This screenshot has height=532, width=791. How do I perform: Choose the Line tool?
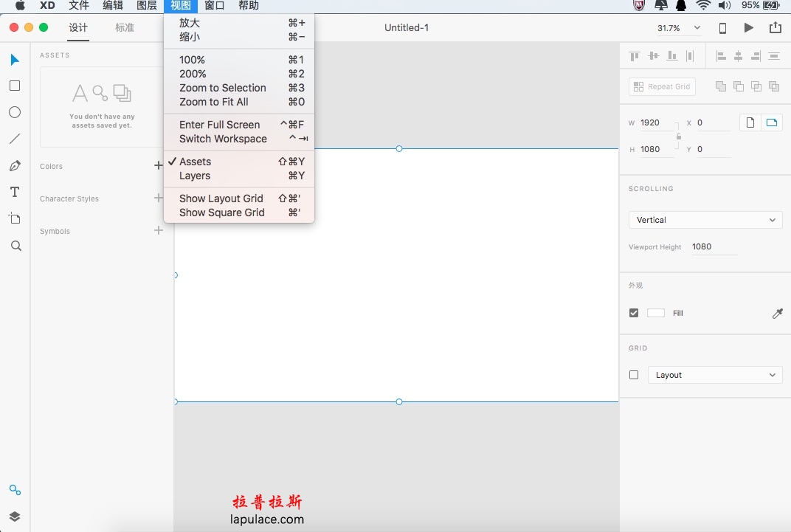coord(15,139)
